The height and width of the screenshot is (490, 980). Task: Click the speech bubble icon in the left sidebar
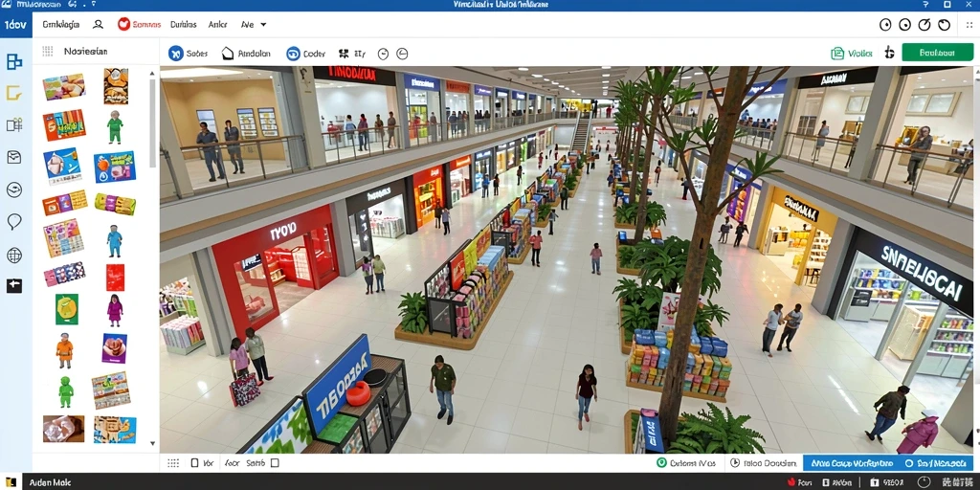[14, 222]
